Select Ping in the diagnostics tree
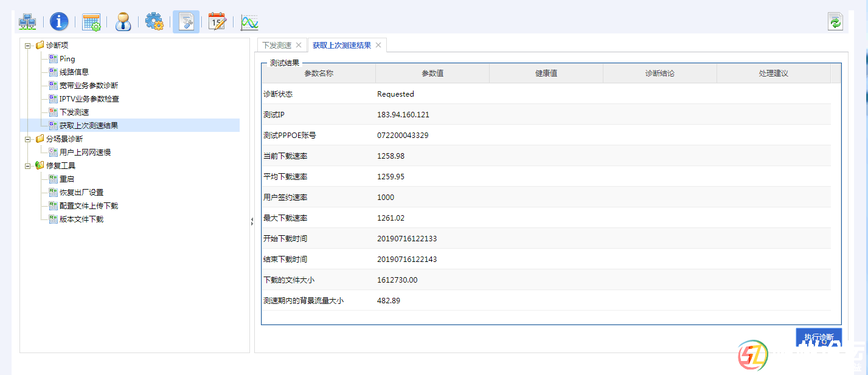The image size is (868, 375). point(67,59)
